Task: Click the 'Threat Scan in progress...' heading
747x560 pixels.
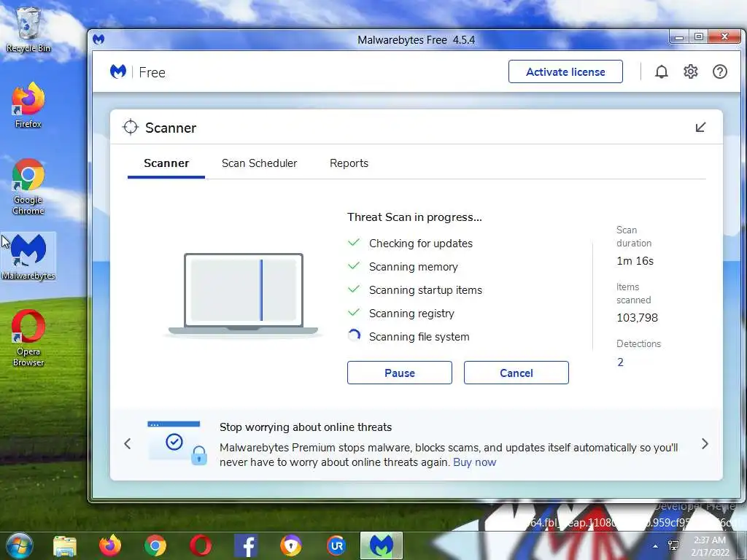Action: [414, 217]
